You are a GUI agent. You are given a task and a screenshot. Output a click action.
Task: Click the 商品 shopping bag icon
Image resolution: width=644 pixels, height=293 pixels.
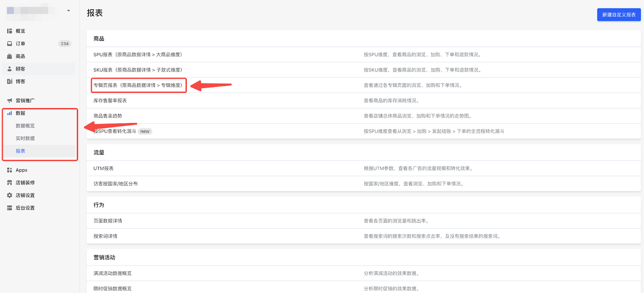click(9, 56)
